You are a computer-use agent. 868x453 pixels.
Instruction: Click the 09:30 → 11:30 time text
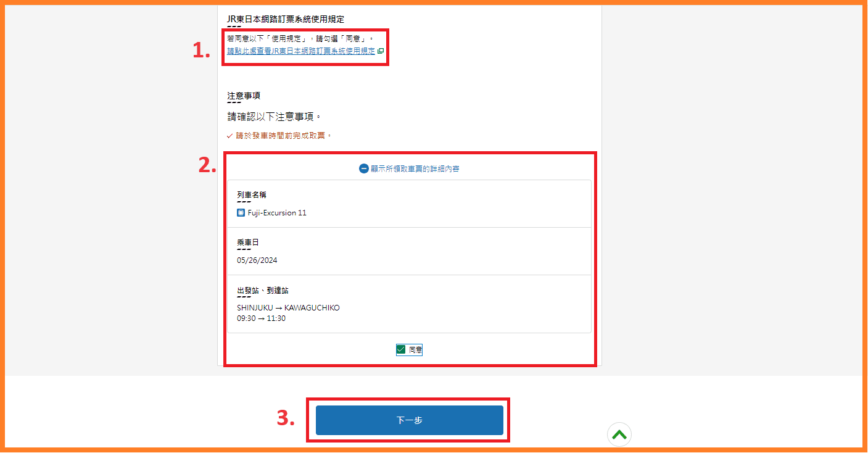tap(261, 318)
